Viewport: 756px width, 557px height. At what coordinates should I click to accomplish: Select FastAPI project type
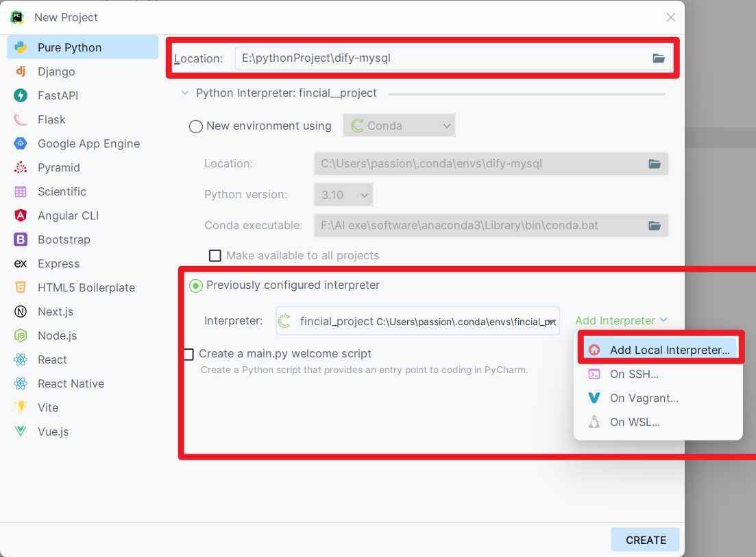tap(82, 95)
